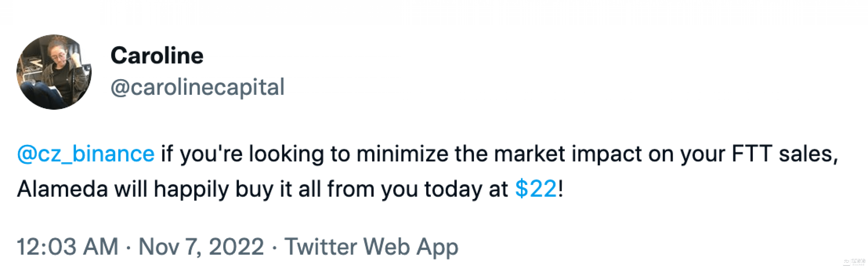Click the word Alameda in tweet
This screenshot has height=268, width=868.
click(62, 189)
